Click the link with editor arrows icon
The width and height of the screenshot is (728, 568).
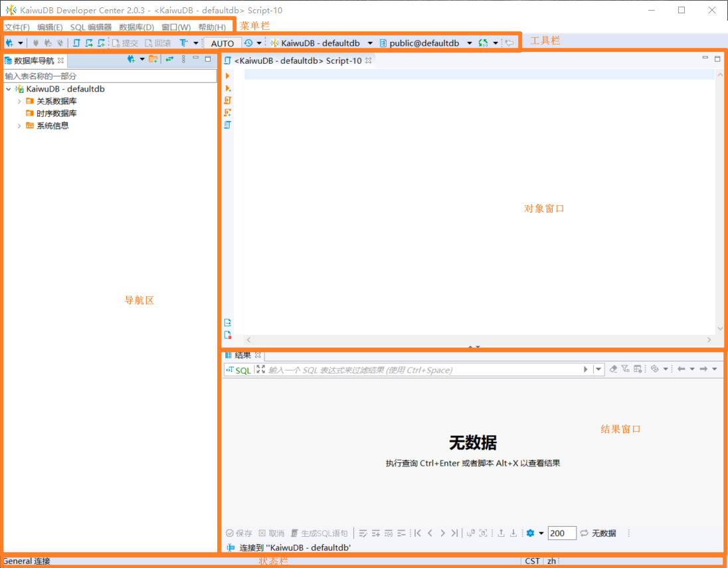click(170, 60)
